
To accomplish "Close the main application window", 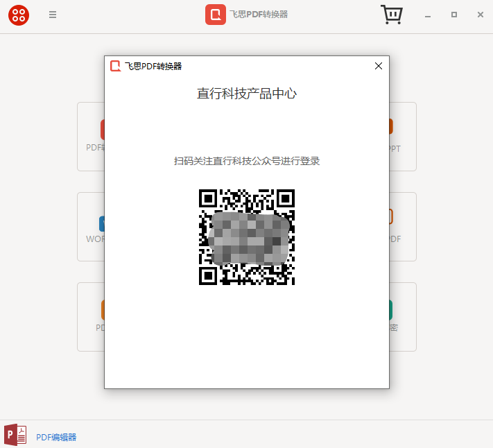I will coord(480,15).
